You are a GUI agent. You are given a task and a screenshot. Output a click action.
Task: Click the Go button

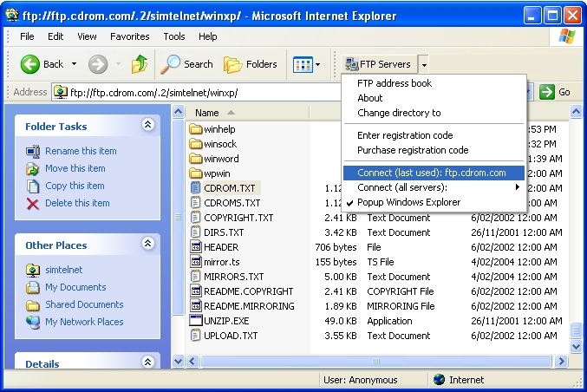coord(555,92)
